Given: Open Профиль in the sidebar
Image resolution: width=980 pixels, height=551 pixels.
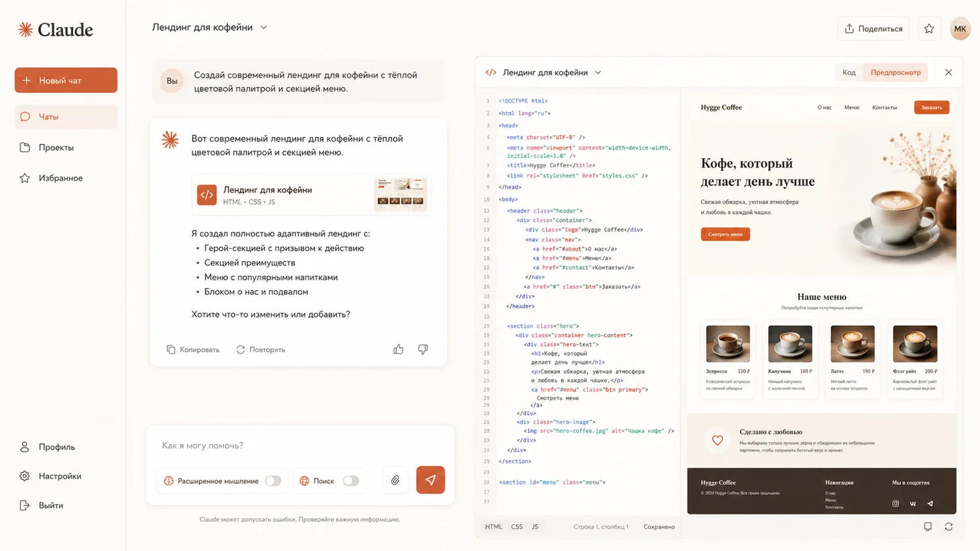Looking at the screenshot, I should (x=47, y=447).
